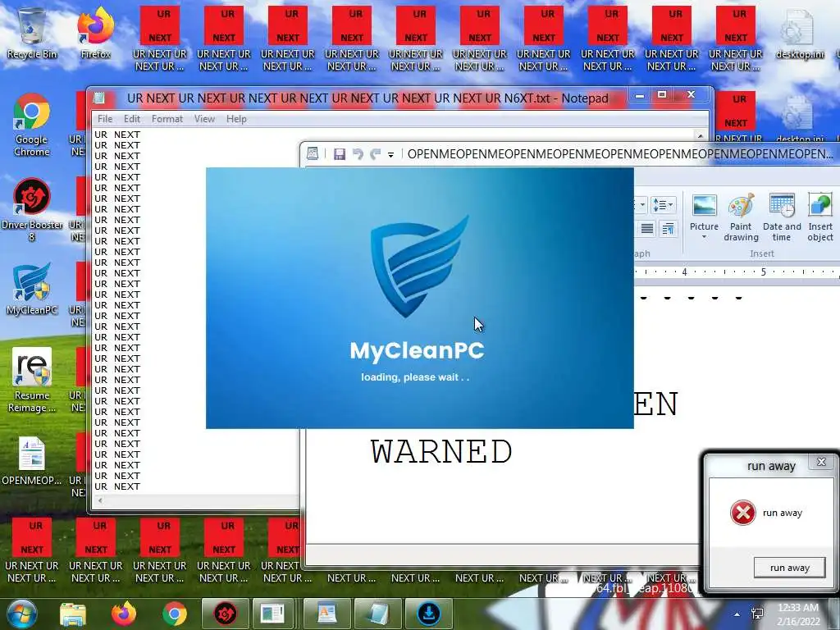Click the Undo arrow in the WordPad toolbar
Screen dimensions: 840x630
point(358,154)
